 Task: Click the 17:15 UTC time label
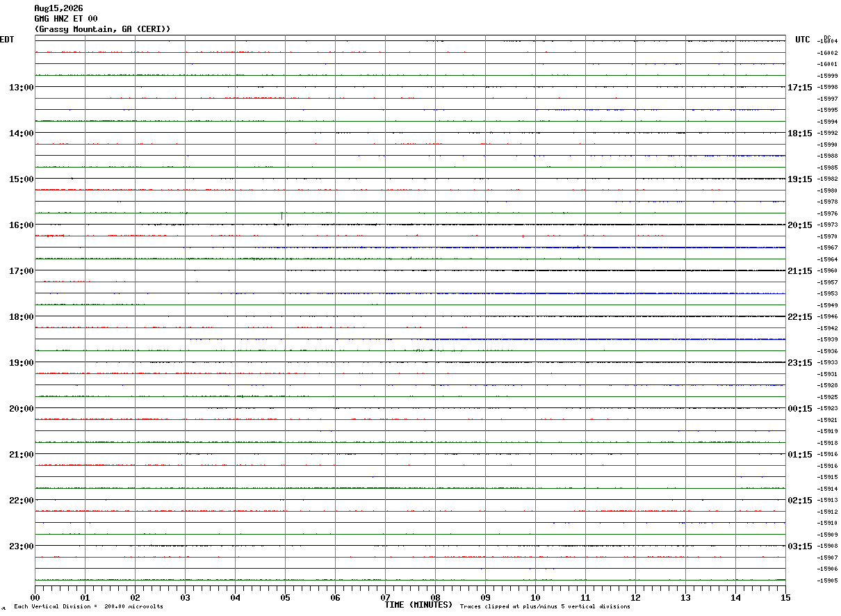coord(799,88)
